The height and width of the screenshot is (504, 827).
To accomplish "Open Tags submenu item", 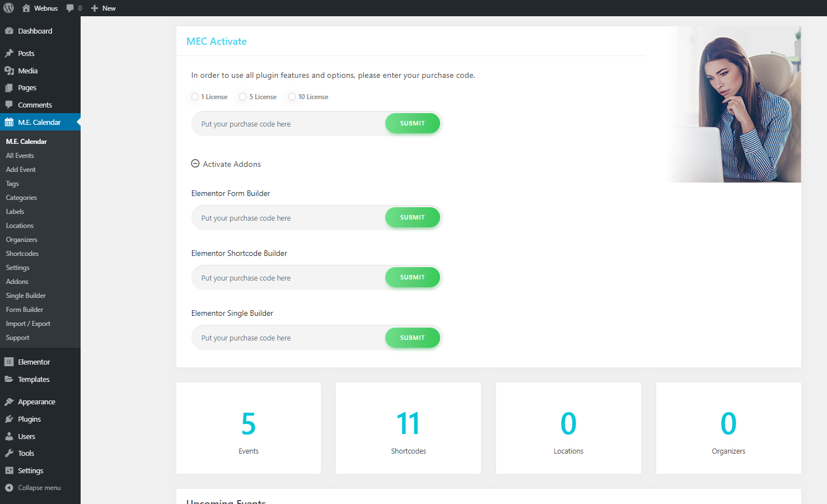I will coord(12,184).
